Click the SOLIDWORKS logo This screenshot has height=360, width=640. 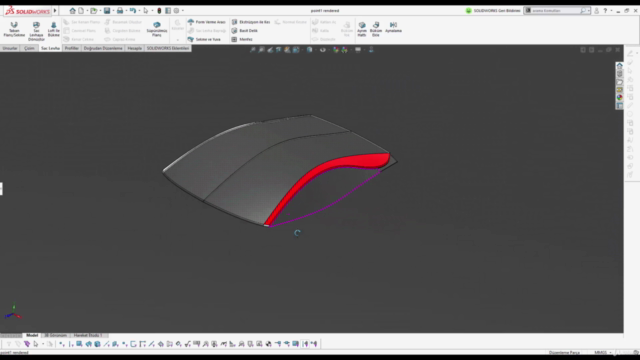point(27,11)
